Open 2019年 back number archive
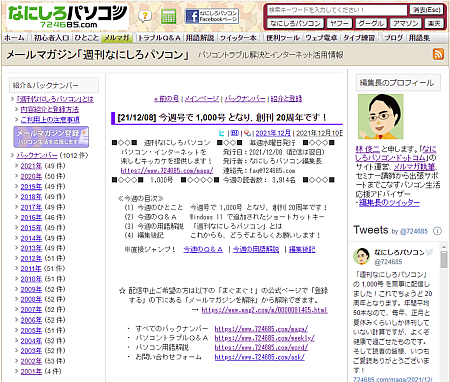 click(31, 187)
